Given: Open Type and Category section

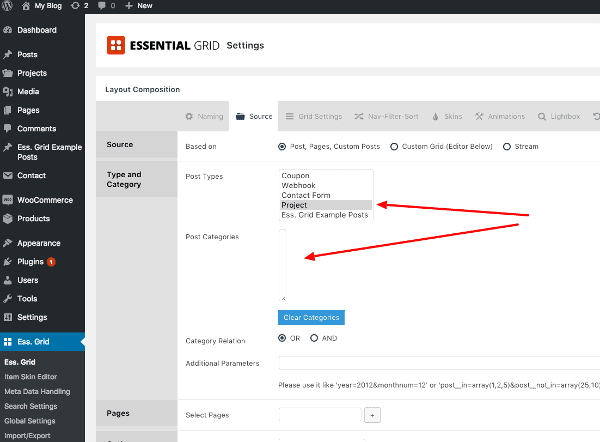Looking at the screenshot, I should [x=137, y=179].
